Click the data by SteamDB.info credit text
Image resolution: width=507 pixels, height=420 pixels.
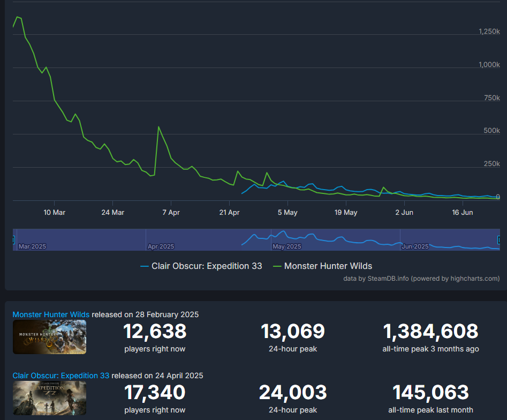point(421,279)
